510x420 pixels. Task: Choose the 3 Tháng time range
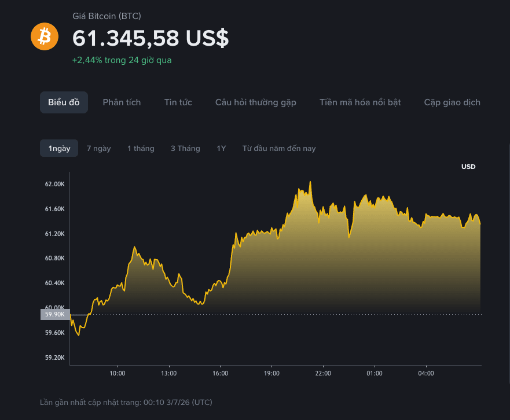tap(185, 149)
